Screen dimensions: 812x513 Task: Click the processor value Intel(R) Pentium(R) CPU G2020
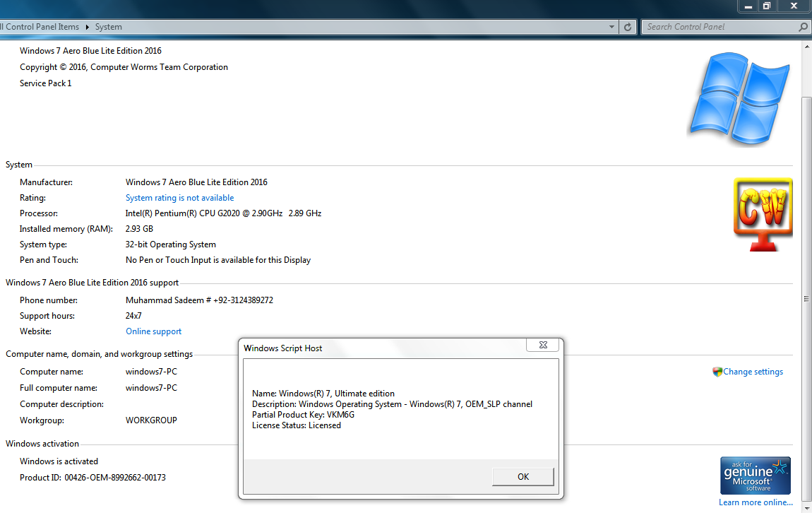[223, 213]
